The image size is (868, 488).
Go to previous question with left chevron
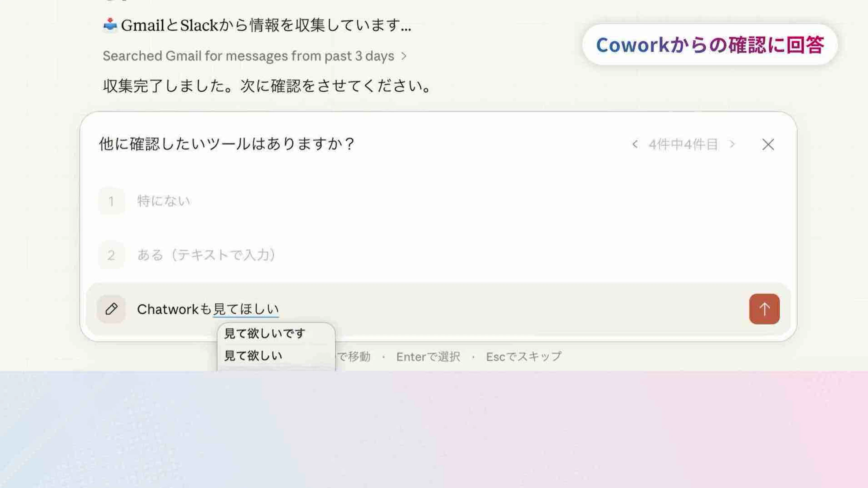pyautogui.click(x=635, y=145)
